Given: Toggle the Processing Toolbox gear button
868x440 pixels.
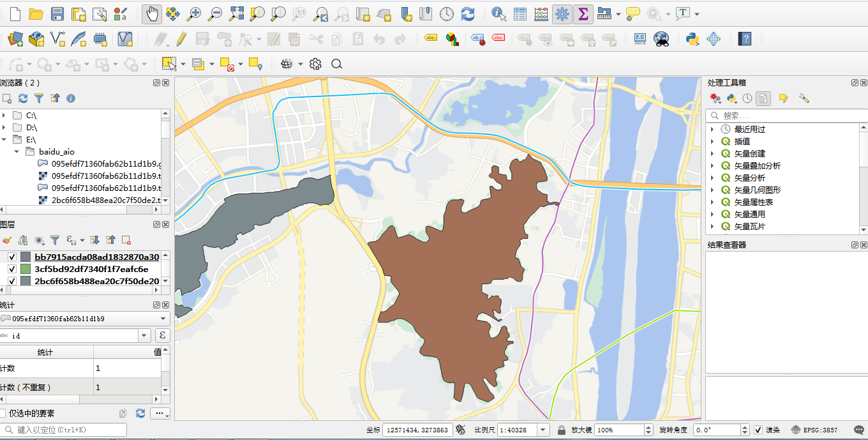Looking at the screenshot, I should [x=562, y=13].
